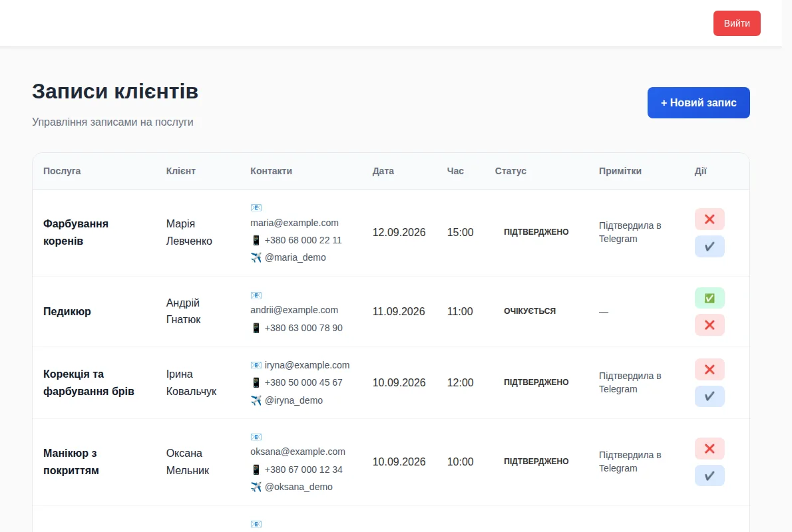
Task: Click phone number +380 63 000 78 90
Action: [x=303, y=328]
